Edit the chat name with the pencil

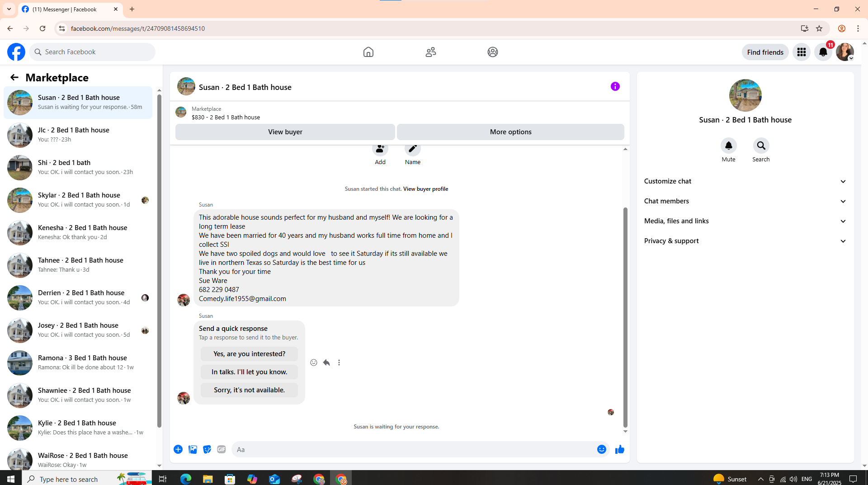pyautogui.click(x=413, y=149)
